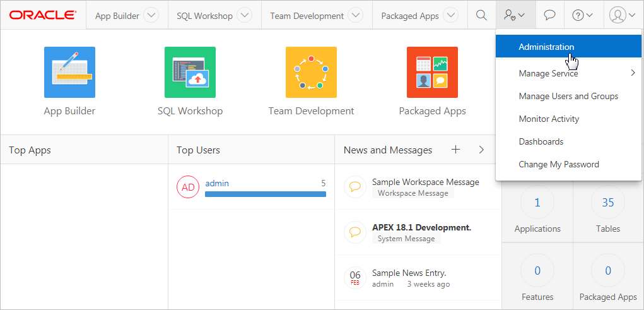Choose Manage Users and Groups
The height and width of the screenshot is (310, 644).
coord(568,96)
